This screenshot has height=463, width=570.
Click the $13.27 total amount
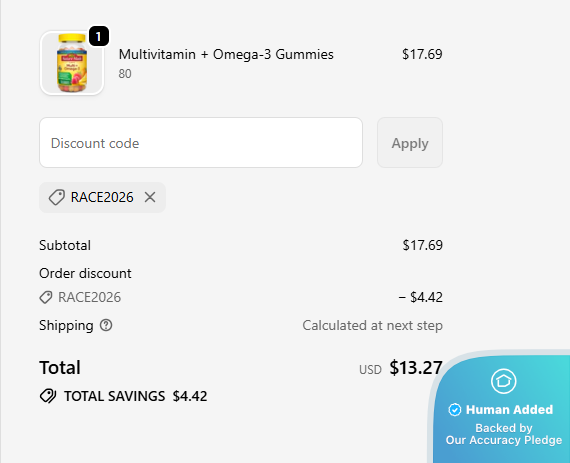[416, 367]
